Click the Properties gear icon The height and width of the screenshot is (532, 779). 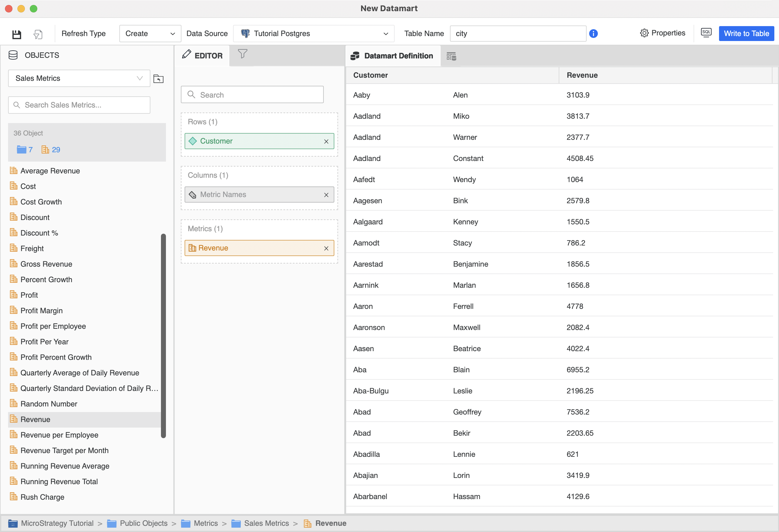pyautogui.click(x=644, y=33)
